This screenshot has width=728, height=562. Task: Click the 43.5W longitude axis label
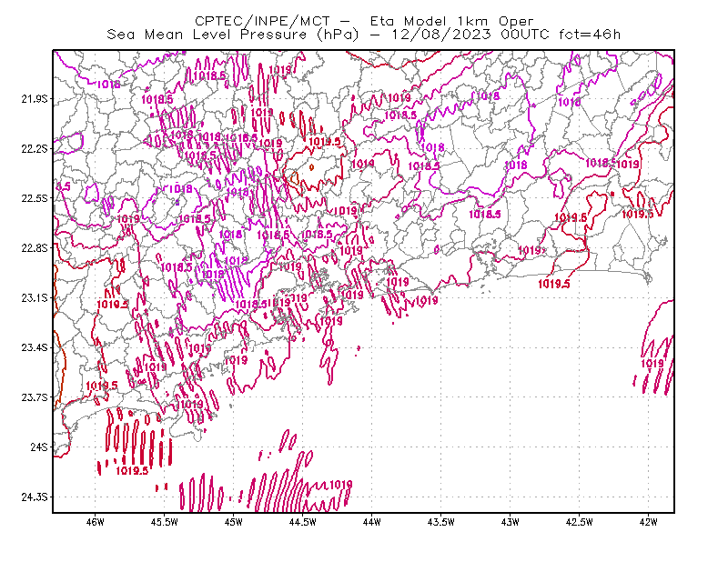[x=441, y=522]
